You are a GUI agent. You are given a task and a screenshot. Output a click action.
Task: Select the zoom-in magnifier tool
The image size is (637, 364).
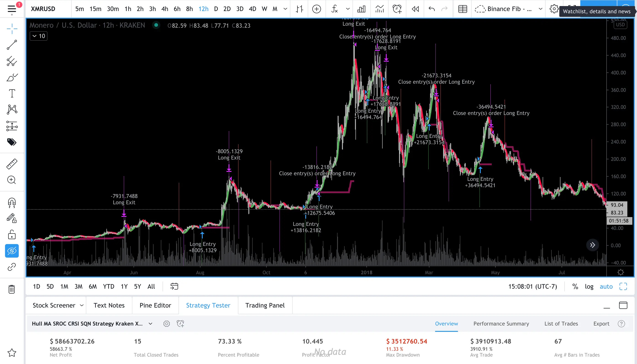(11, 180)
